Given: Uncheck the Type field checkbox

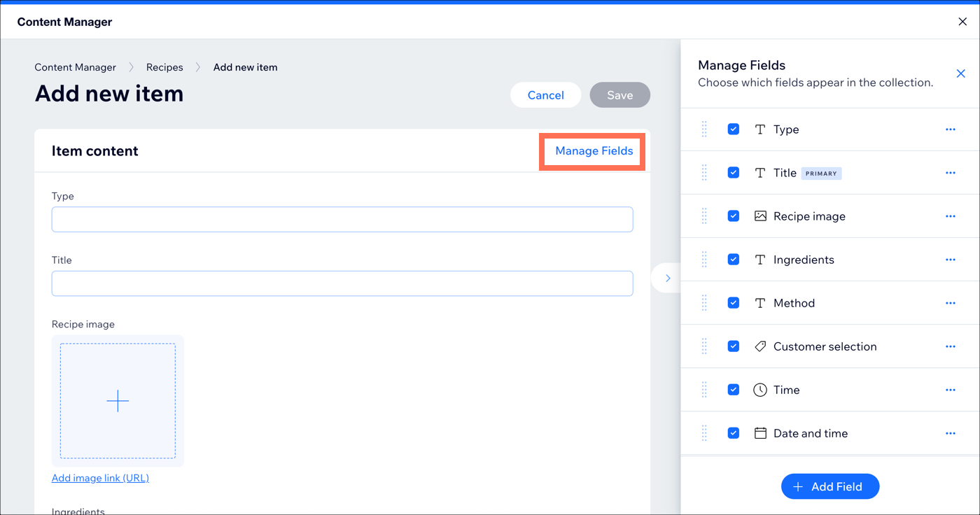Looking at the screenshot, I should pos(734,129).
